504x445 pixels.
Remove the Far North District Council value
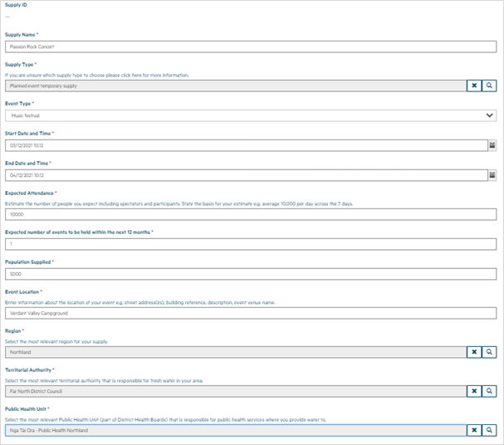tap(474, 391)
